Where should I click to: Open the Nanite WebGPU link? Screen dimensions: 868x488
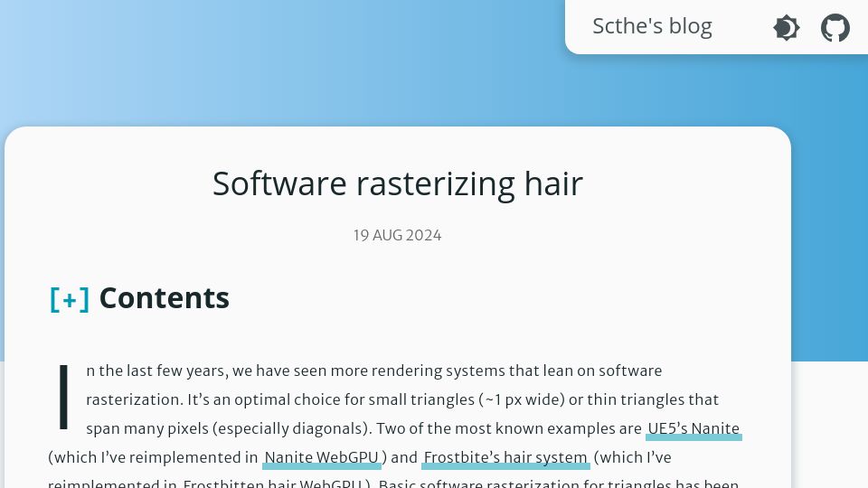click(x=322, y=457)
